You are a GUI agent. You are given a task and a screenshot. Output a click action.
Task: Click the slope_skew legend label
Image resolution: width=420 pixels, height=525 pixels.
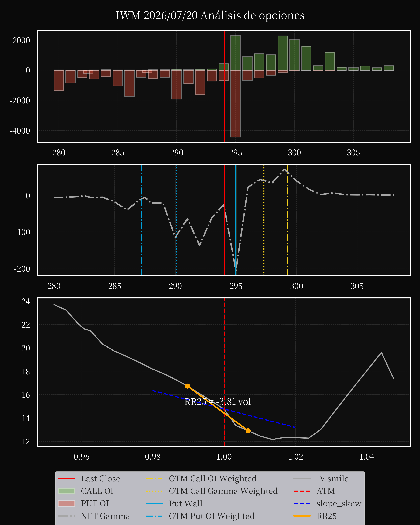tap(339, 504)
